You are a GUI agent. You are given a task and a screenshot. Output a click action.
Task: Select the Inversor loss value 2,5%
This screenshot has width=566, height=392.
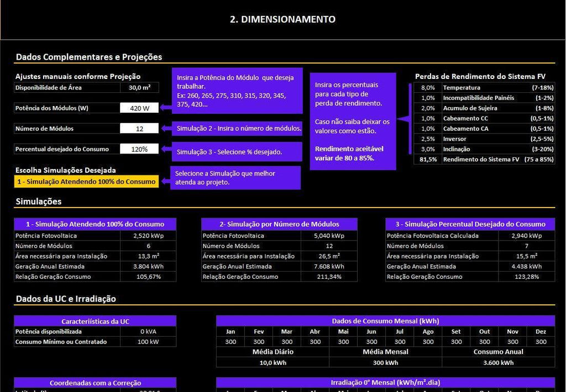tap(427, 139)
